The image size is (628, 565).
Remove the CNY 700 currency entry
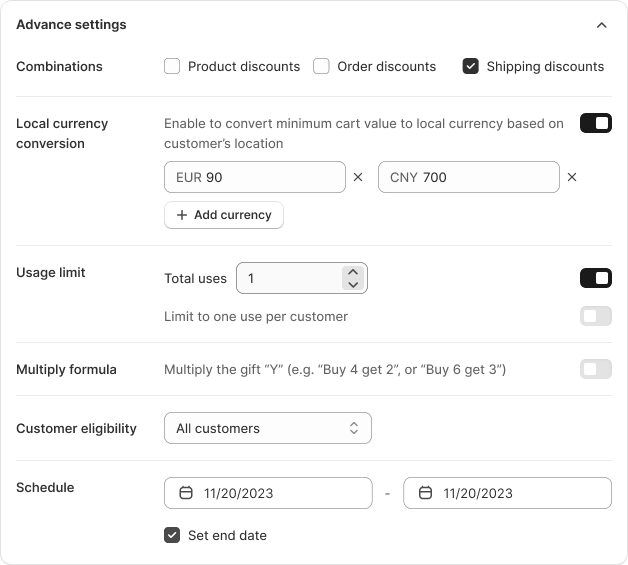572,178
